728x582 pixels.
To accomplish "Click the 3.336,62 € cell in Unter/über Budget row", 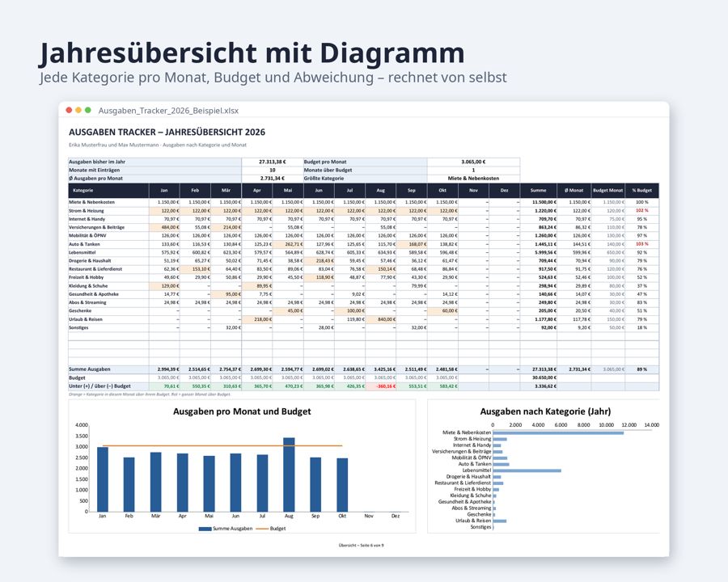I will click(x=539, y=386).
